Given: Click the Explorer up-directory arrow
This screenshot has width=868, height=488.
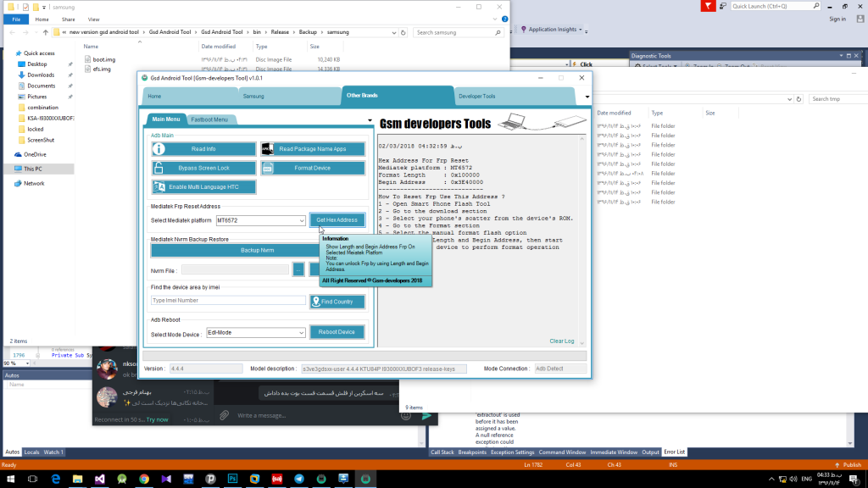Looking at the screenshot, I should pos(46,33).
